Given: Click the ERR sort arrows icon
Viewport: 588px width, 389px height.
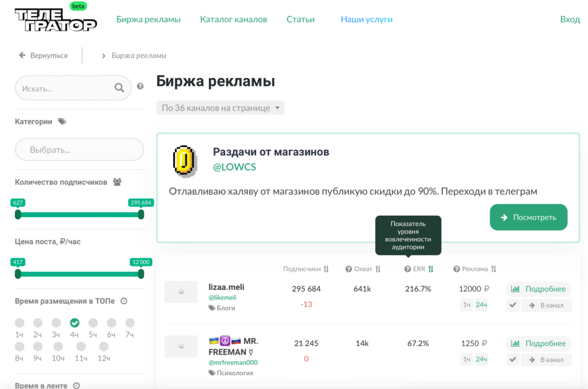Looking at the screenshot, I should coord(431,269).
